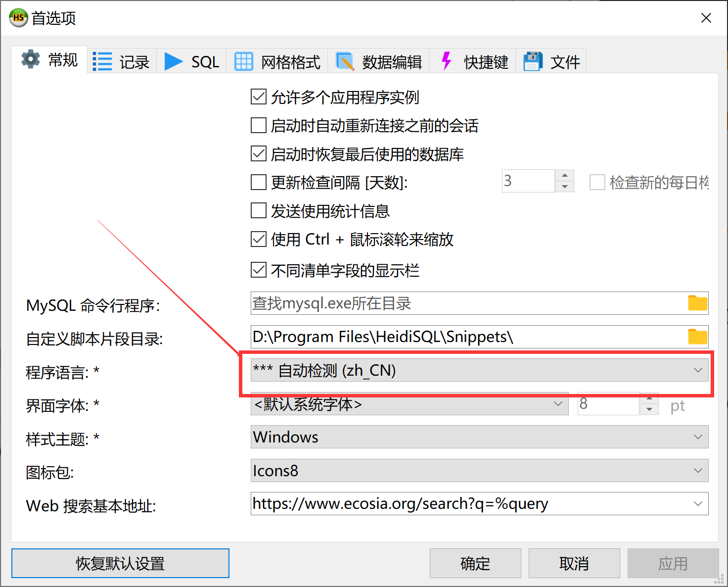This screenshot has height=587, width=728.
Task: Go to the 快捷键 tab
Action: point(472,61)
